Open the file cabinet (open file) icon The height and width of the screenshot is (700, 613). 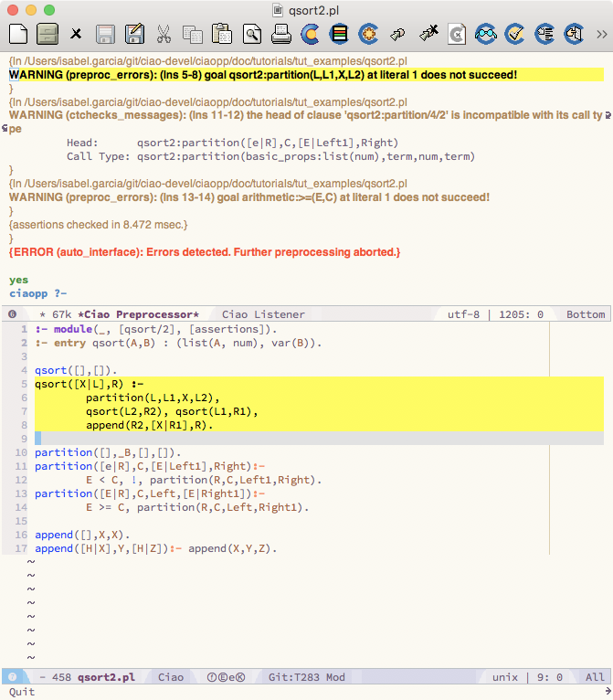click(47, 35)
